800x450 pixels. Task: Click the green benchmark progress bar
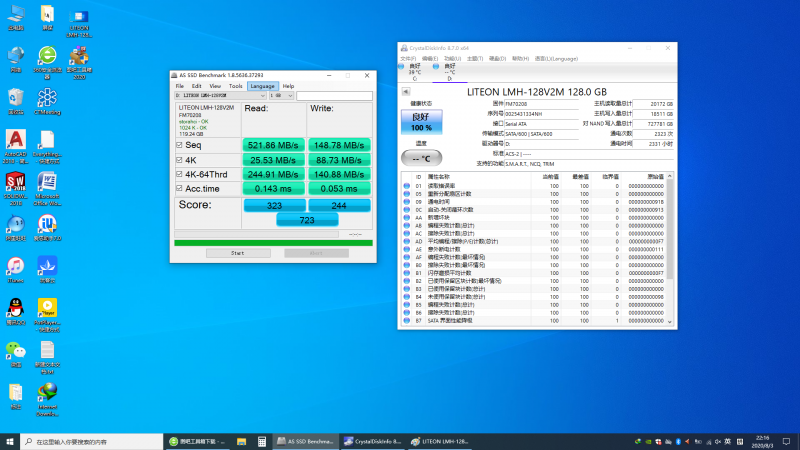tap(273, 243)
